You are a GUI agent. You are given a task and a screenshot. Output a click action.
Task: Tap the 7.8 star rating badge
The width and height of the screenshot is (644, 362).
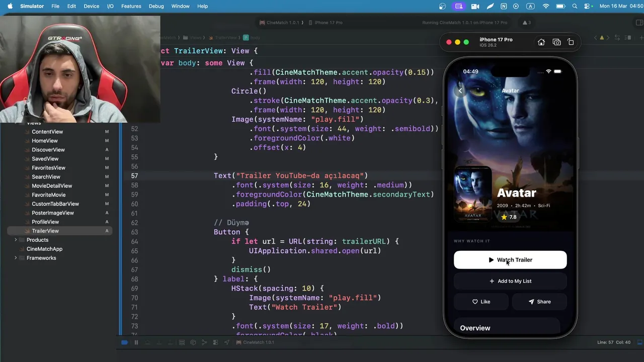[x=509, y=217]
